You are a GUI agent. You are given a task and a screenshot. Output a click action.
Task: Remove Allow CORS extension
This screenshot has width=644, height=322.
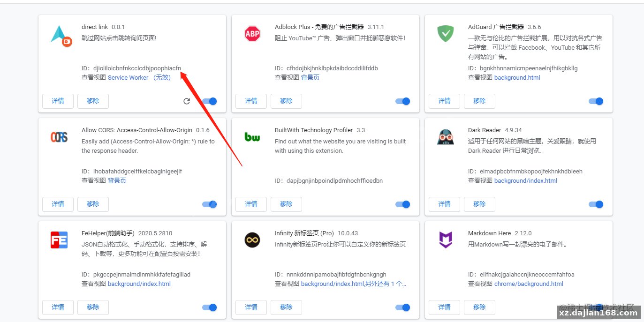coord(93,204)
